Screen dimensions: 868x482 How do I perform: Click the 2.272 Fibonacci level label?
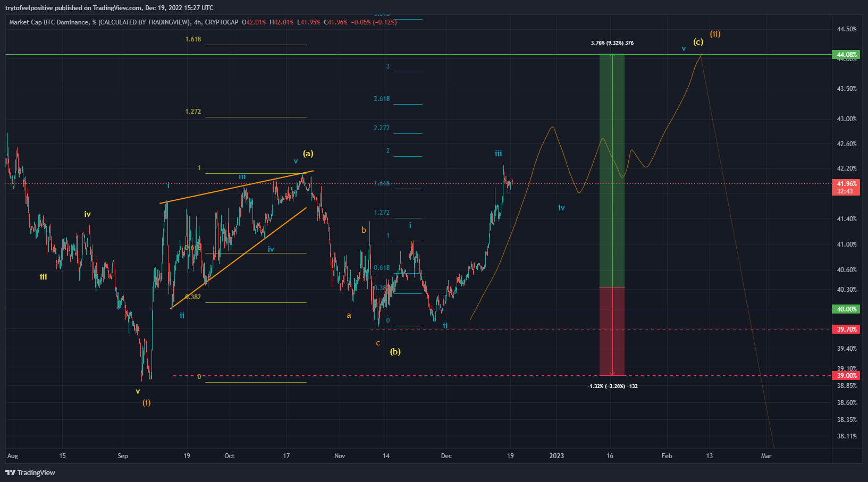(x=382, y=128)
